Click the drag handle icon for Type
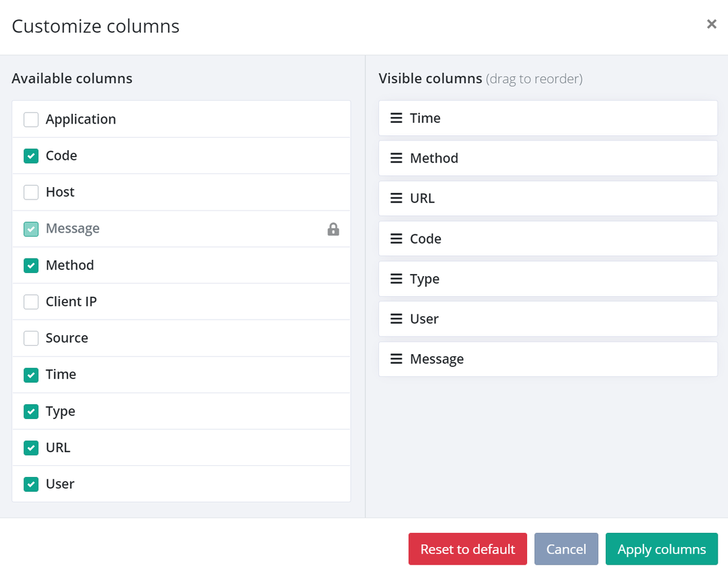The image size is (728, 575). pos(396,279)
